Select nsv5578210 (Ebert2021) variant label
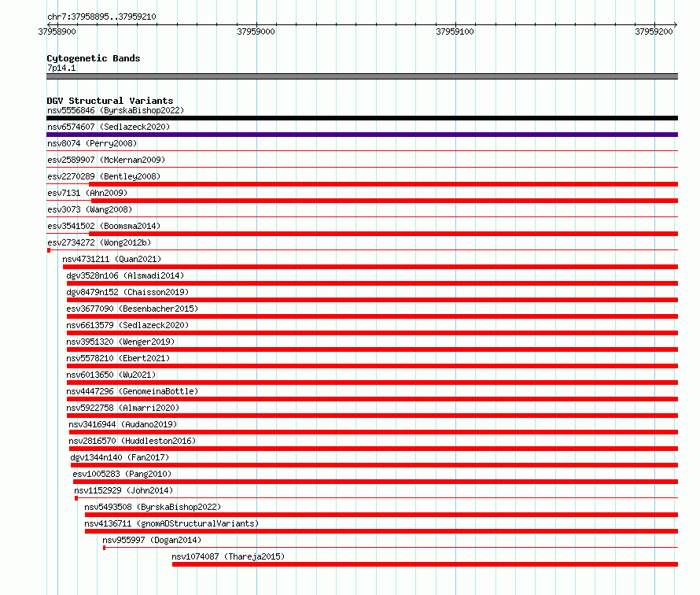Viewport: 700px width, 595px height. coord(118,358)
